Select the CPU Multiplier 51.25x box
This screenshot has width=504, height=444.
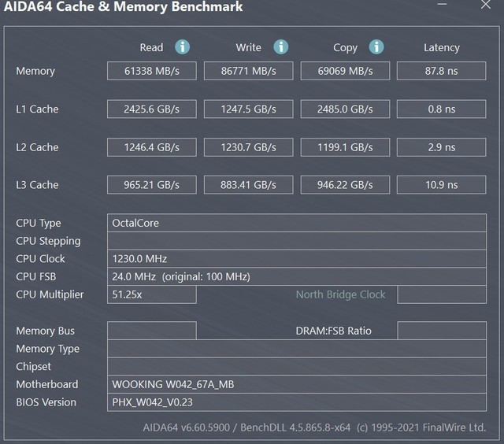(152, 294)
